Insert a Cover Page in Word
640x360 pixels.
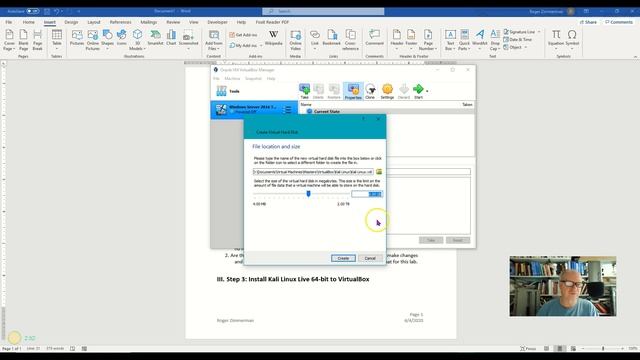(9, 40)
